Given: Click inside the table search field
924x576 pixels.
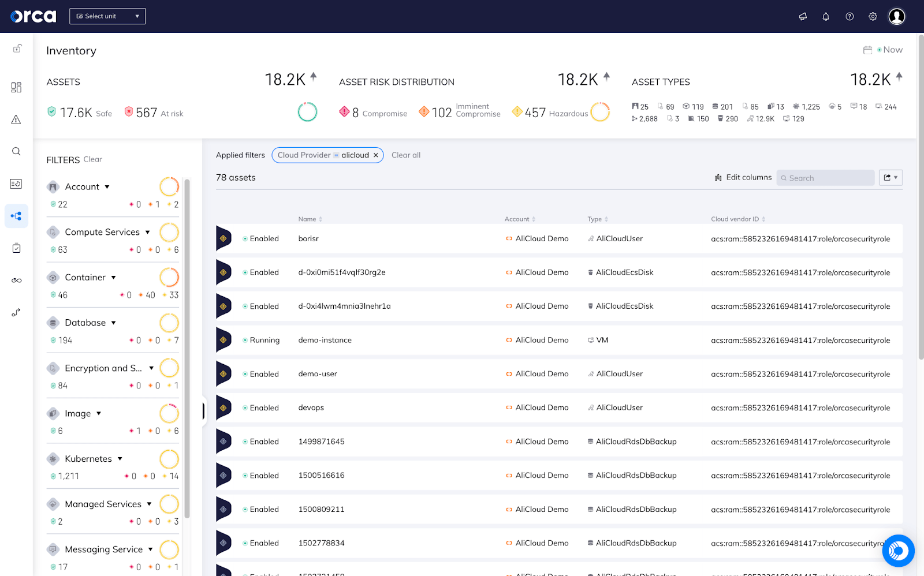Looking at the screenshot, I should [x=825, y=178].
